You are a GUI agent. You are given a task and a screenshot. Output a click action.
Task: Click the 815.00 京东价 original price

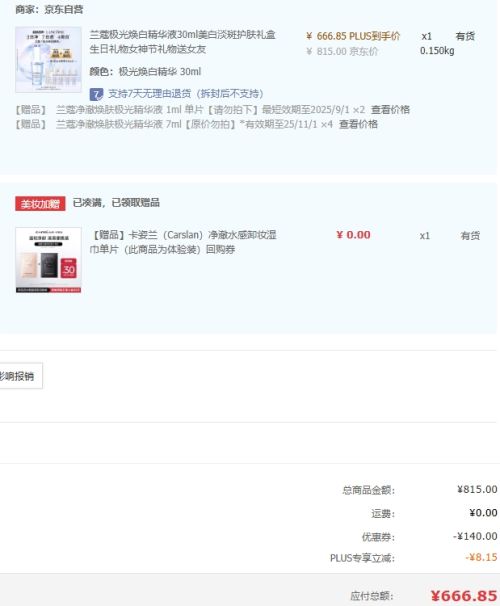(x=342, y=51)
